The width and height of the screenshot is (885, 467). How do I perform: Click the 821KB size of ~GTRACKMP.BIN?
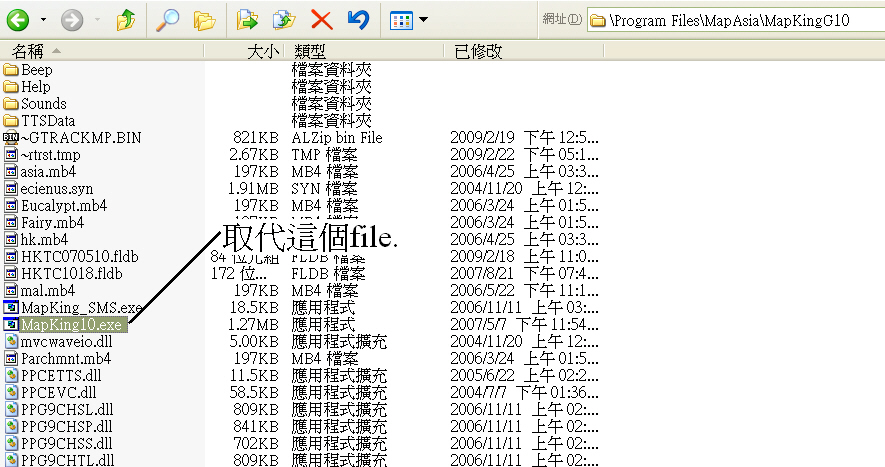tap(256, 137)
